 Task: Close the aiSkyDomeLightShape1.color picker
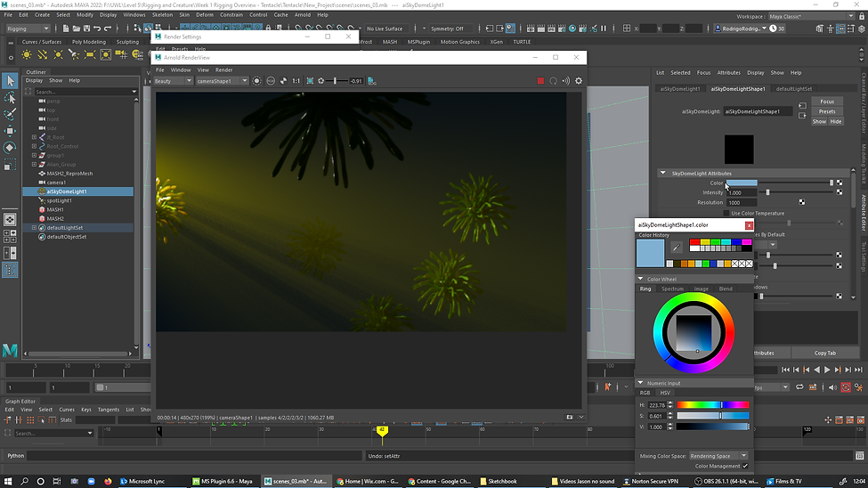click(749, 225)
